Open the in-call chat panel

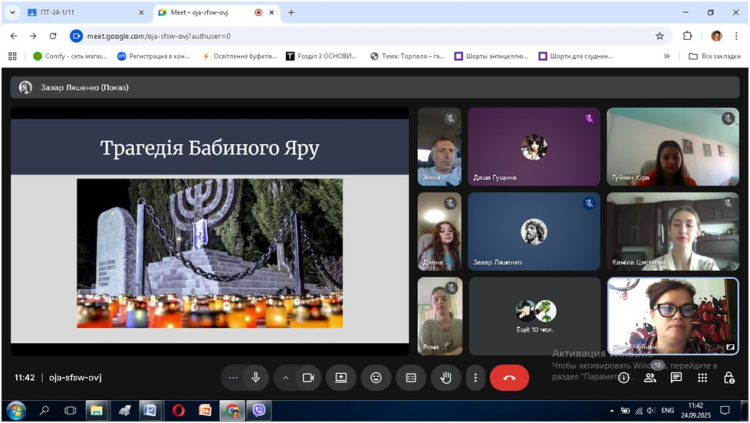click(676, 378)
